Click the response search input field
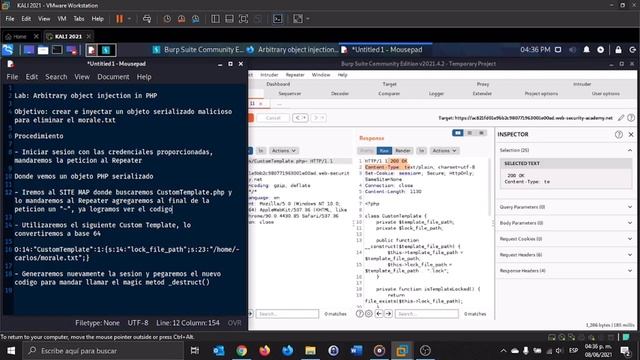This screenshot has height=360, width=640. 427,314
